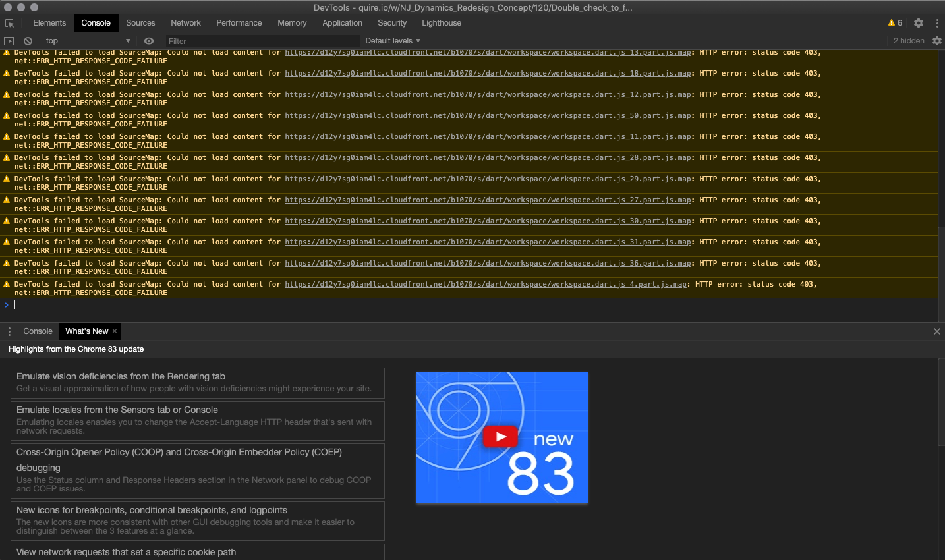Open View network requests cookie path item
Screen dimensions: 945x560
tap(198, 552)
